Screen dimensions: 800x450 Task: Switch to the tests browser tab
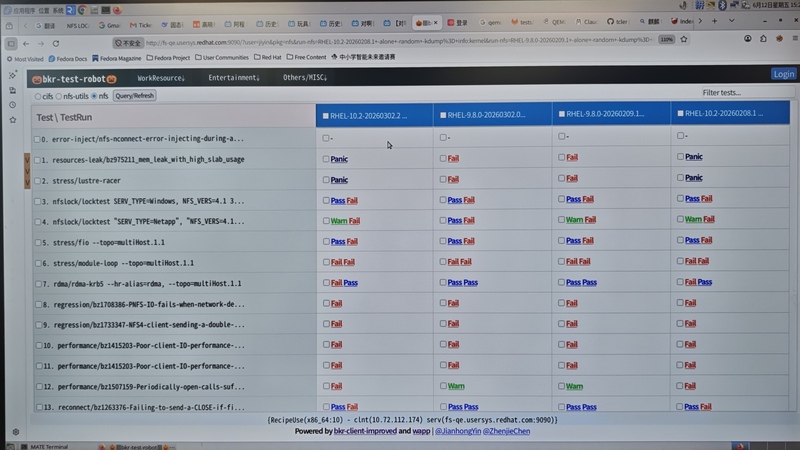coord(522,22)
